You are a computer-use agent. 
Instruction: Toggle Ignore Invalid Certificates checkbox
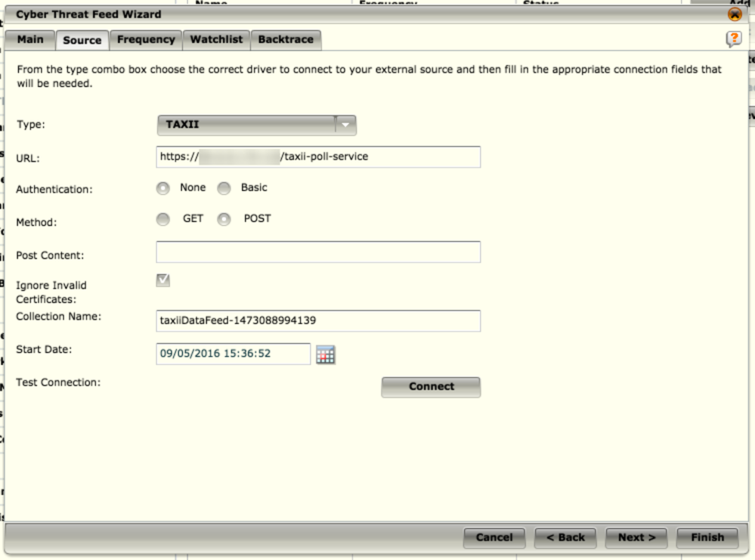point(163,280)
